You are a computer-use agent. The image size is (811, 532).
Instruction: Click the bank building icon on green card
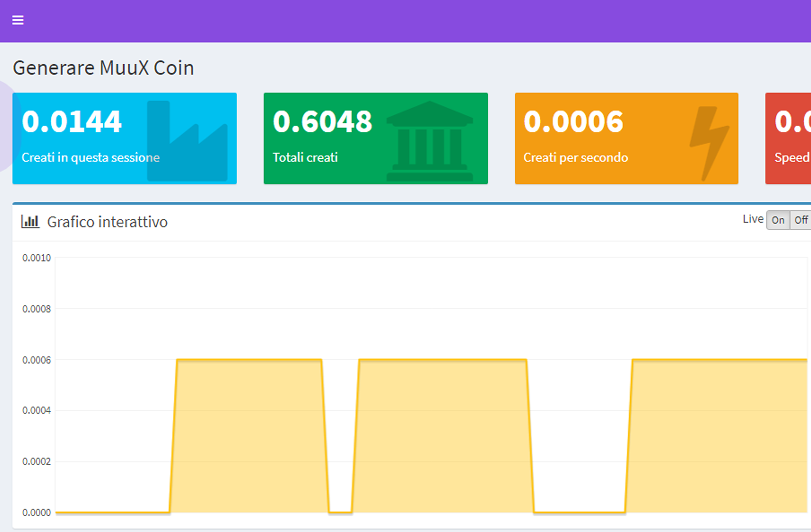point(430,141)
